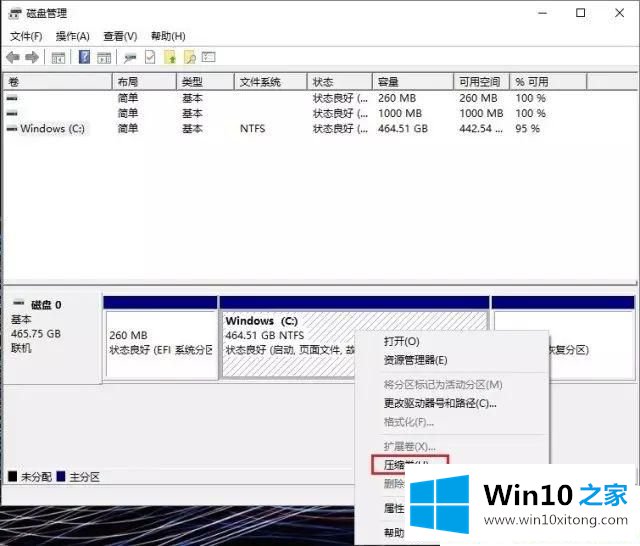The width and height of the screenshot is (640, 546).
Task: Toggle the show/hide action pane icon
Action: [x=104, y=58]
